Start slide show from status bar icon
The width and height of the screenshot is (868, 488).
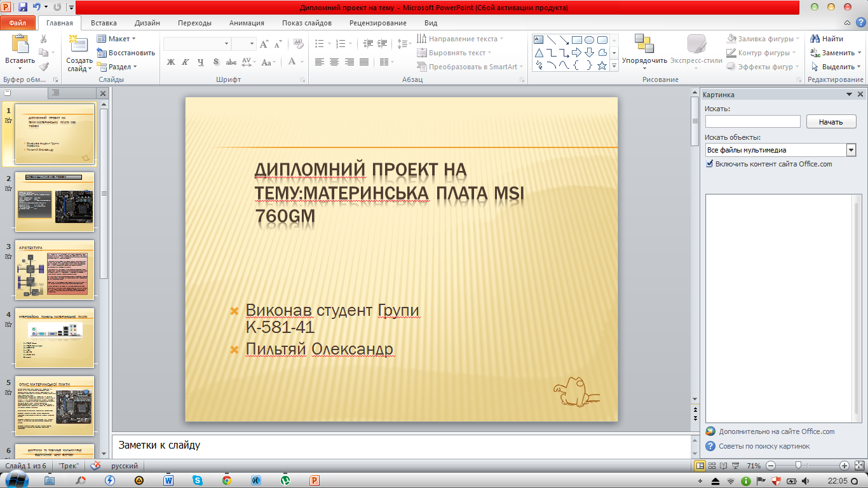click(x=735, y=466)
